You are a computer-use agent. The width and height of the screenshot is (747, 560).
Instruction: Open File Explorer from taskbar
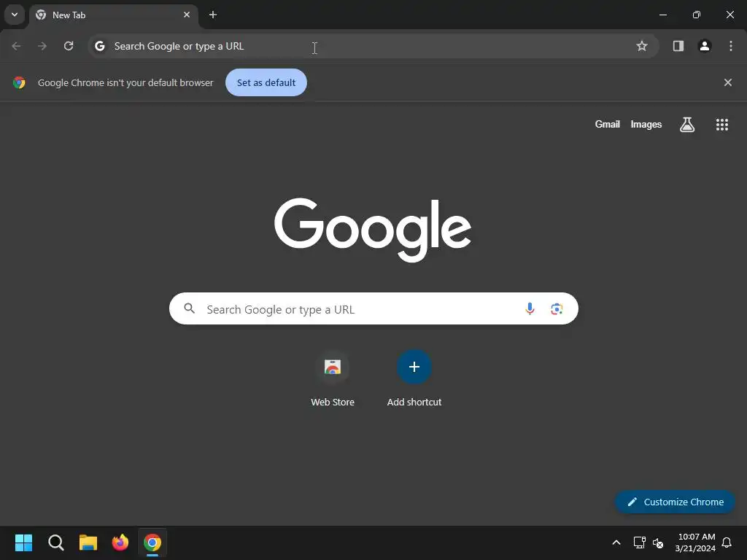[x=88, y=542]
